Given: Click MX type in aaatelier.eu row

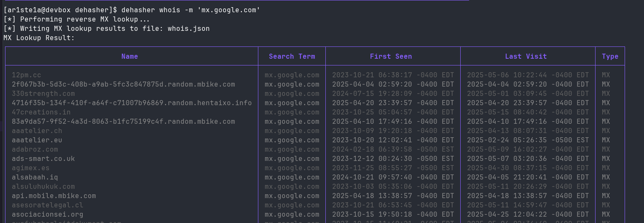Looking at the screenshot, I should pos(606,140).
